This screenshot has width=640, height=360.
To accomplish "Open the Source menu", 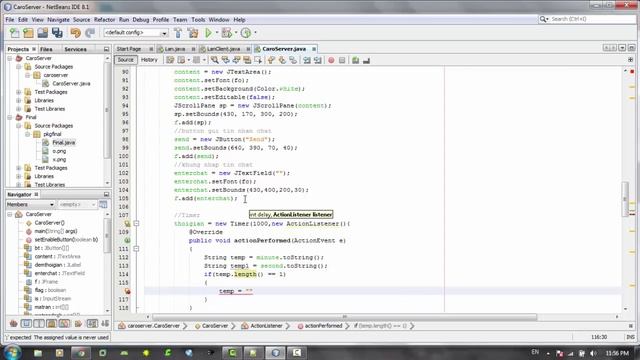I will (81, 20).
